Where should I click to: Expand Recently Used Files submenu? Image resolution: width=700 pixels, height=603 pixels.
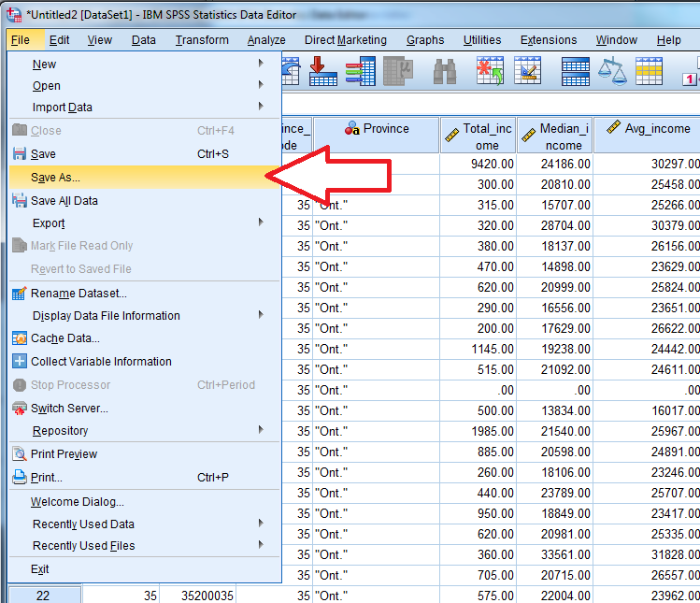[x=145, y=545]
